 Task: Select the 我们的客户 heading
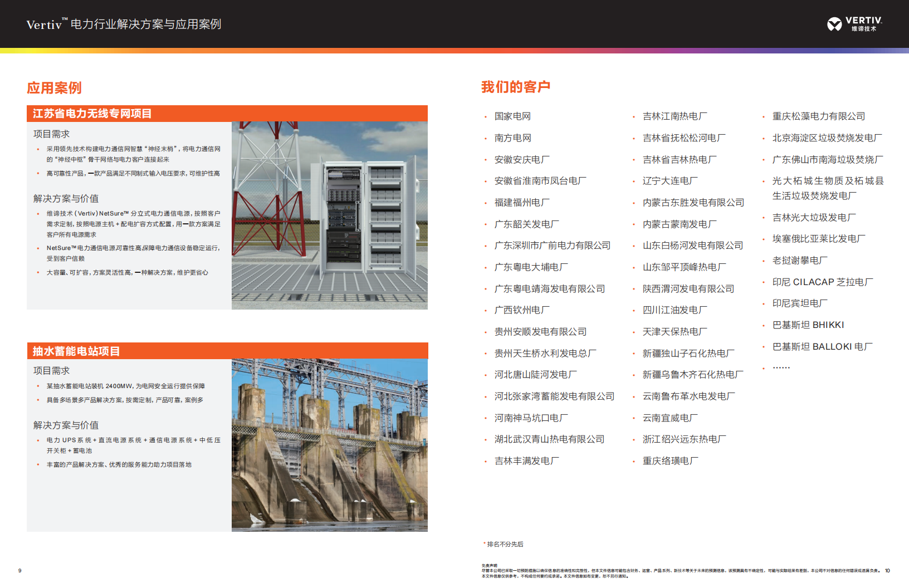pyautogui.click(x=515, y=87)
